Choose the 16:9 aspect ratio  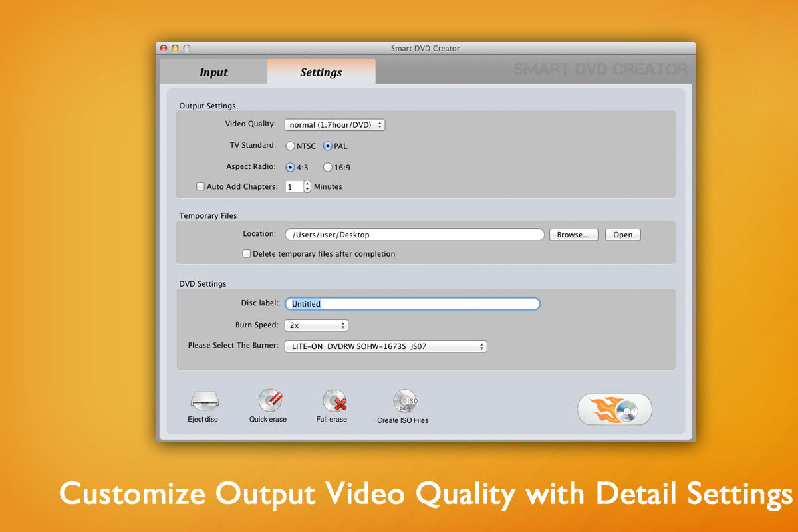[328, 168]
